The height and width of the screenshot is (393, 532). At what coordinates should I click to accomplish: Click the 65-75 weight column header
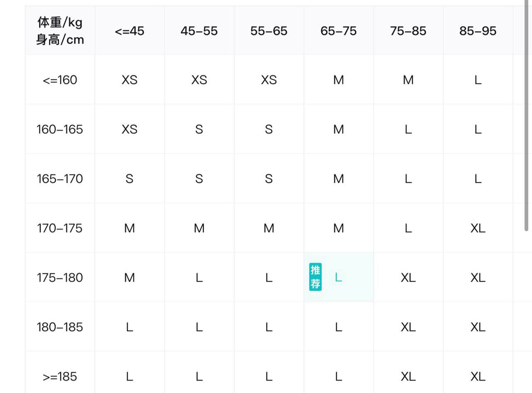click(339, 31)
